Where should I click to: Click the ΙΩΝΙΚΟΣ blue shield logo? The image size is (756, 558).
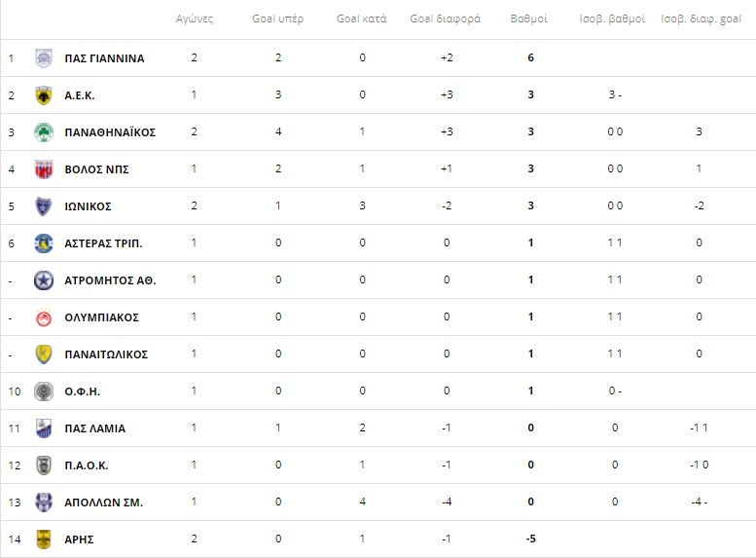point(44,206)
